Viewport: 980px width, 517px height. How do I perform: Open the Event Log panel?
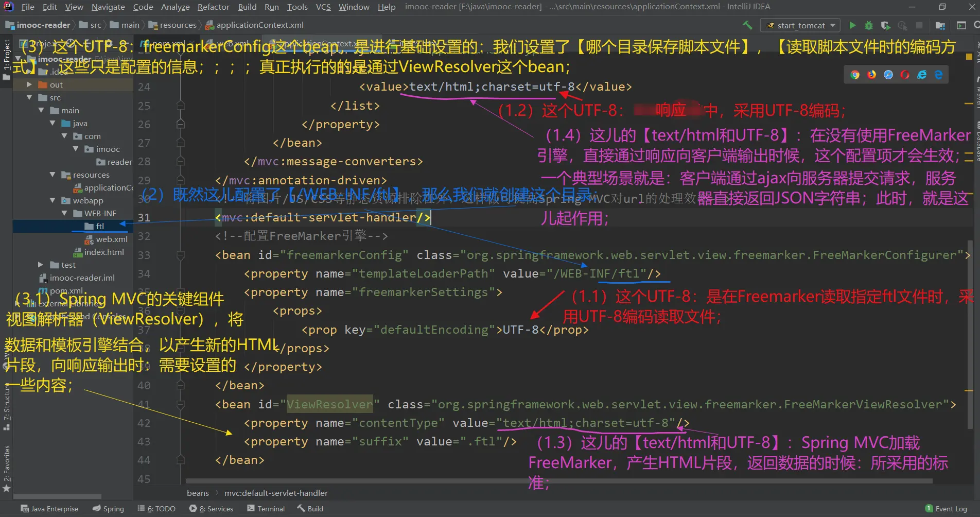click(946, 509)
